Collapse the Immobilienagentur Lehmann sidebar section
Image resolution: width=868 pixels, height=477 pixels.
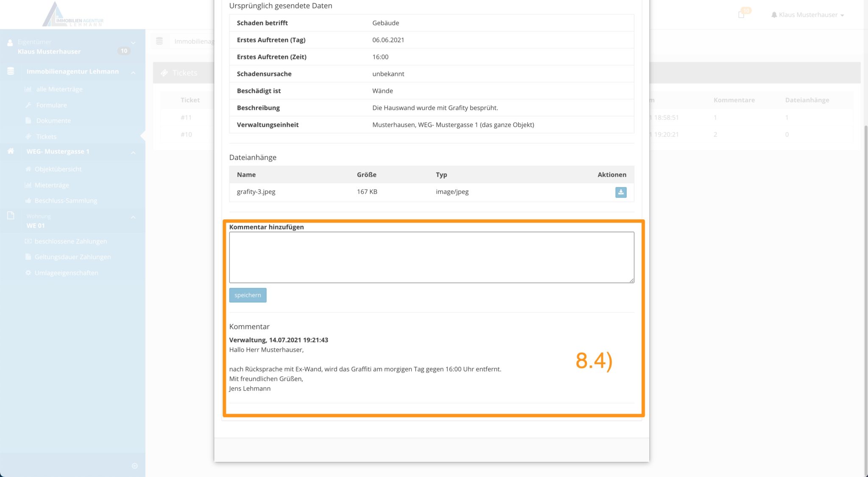click(133, 73)
